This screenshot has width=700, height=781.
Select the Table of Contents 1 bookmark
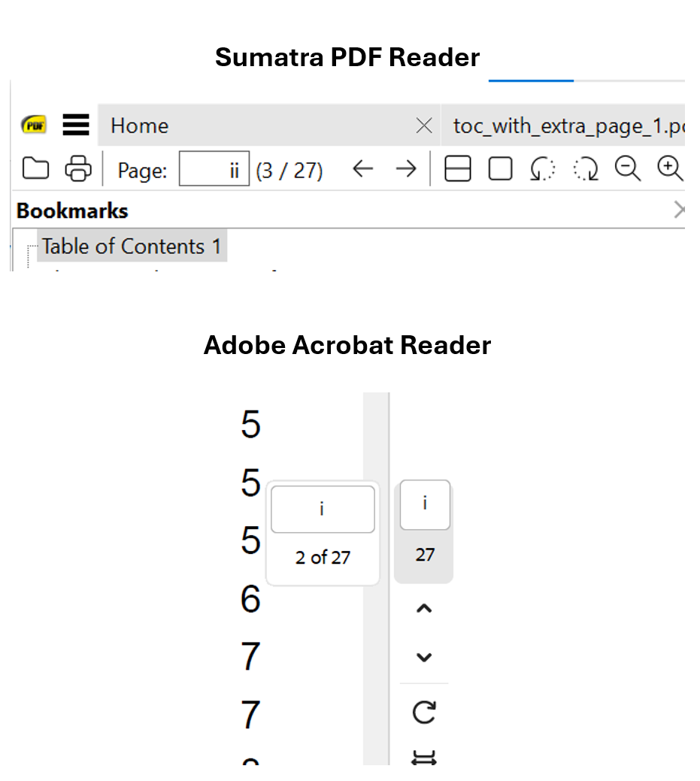[x=132, y=247]
